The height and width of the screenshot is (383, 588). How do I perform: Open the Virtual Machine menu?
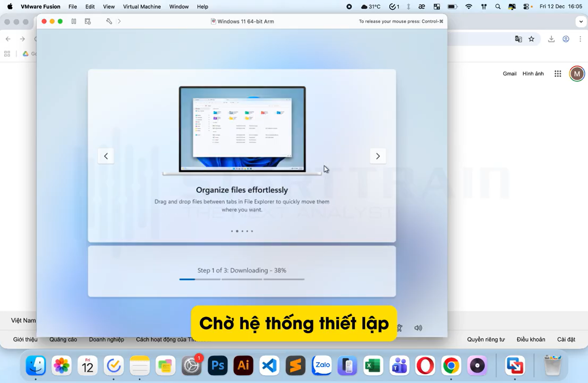[x=142, y=7]
